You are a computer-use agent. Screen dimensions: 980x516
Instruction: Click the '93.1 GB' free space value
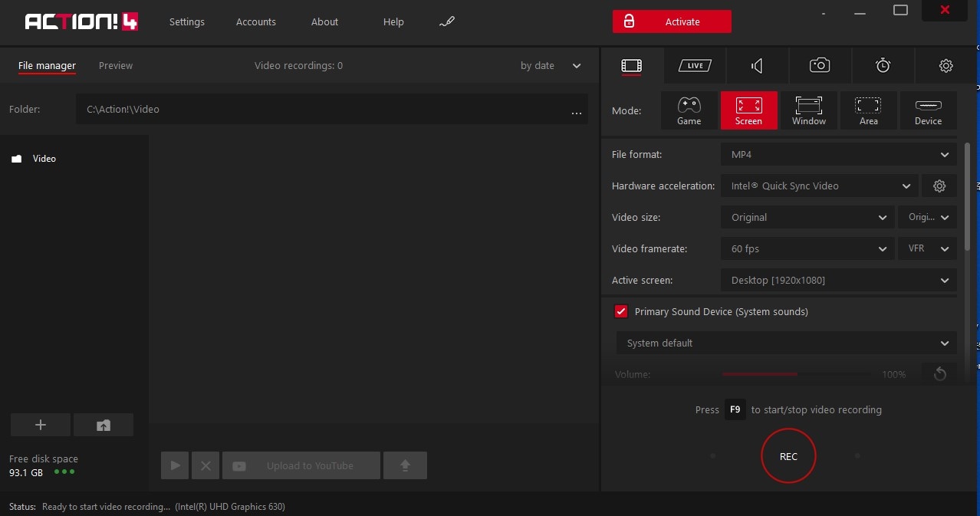[x=26, y=472]
